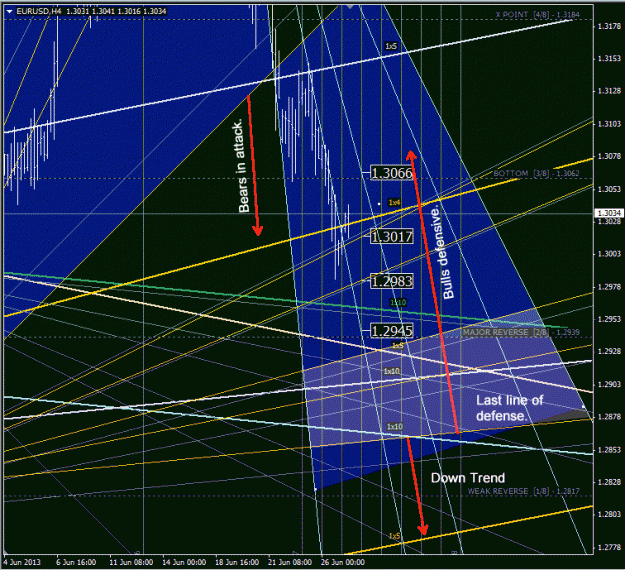Select the 1.2983 price label
The width and height of the screenshot is (625, 570).
point(392,281)
